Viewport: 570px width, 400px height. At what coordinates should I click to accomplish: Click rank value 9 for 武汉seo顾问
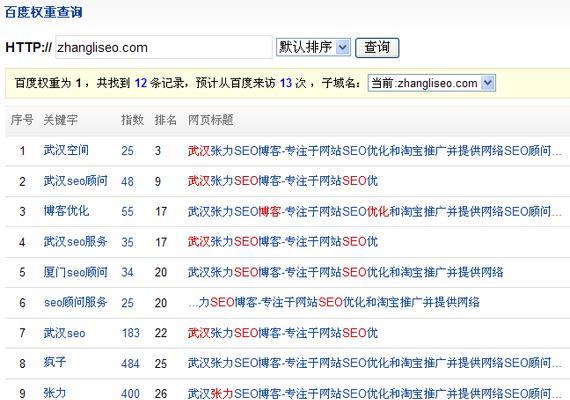tap(158, 181)
